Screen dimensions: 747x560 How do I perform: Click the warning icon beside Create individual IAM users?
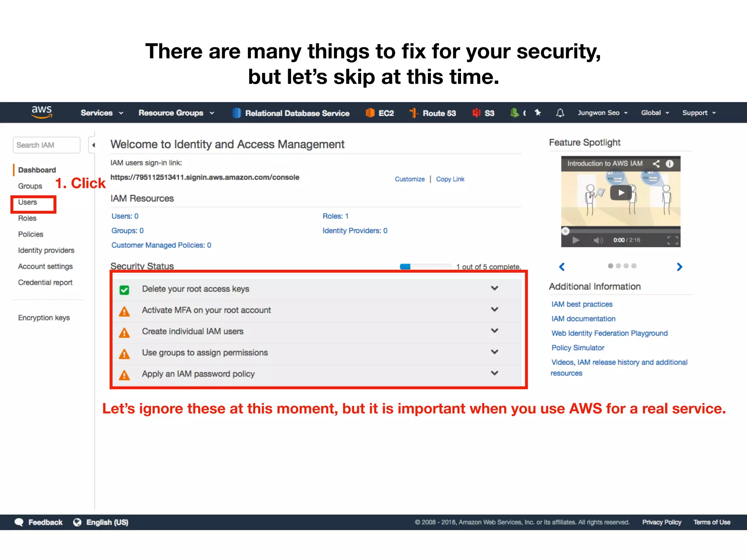coord(124,332)
